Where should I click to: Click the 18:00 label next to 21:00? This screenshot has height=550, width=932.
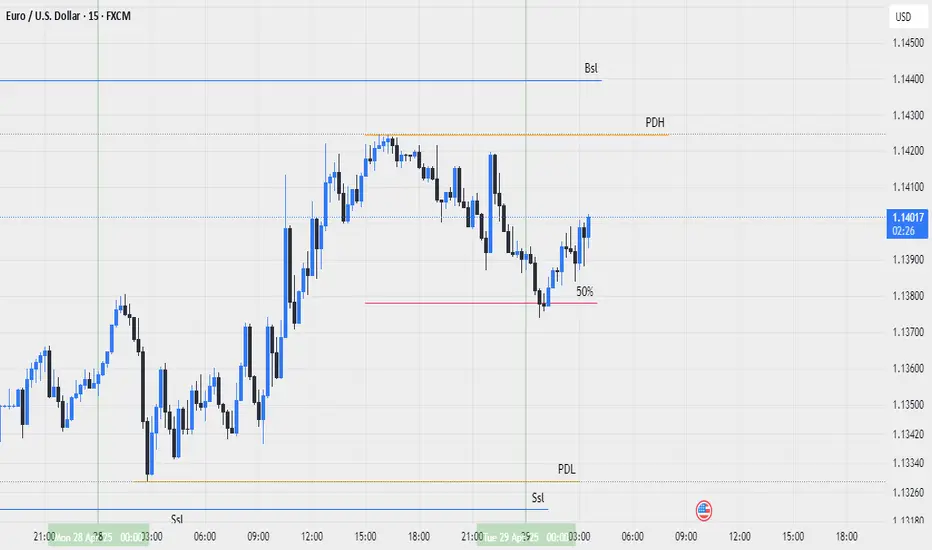419,537
